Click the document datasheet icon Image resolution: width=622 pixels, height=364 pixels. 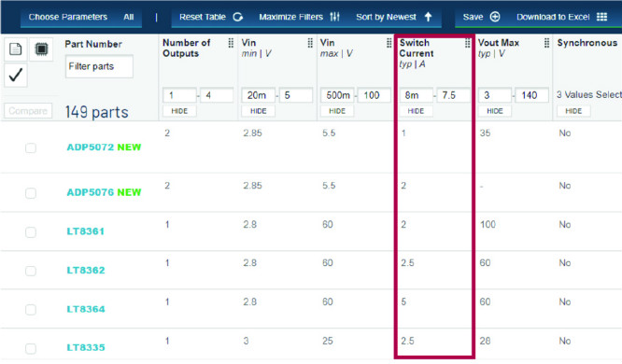[16, 49]
